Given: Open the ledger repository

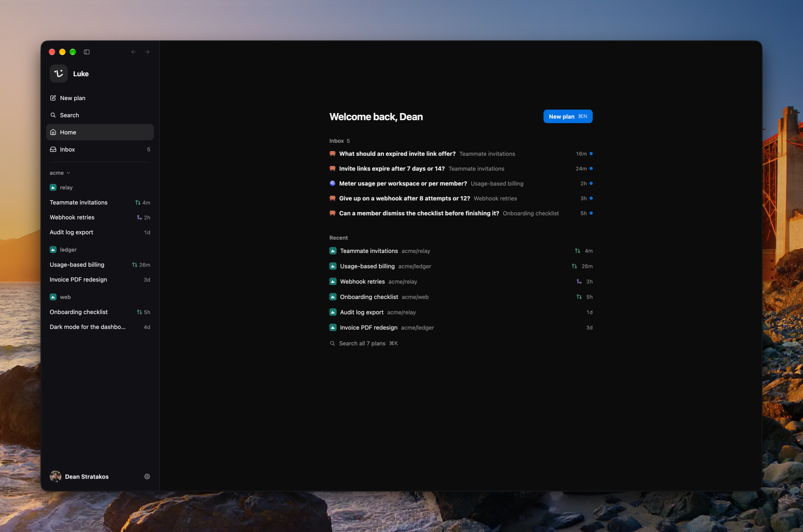Looking at the screenshot, I should [64, 250].
